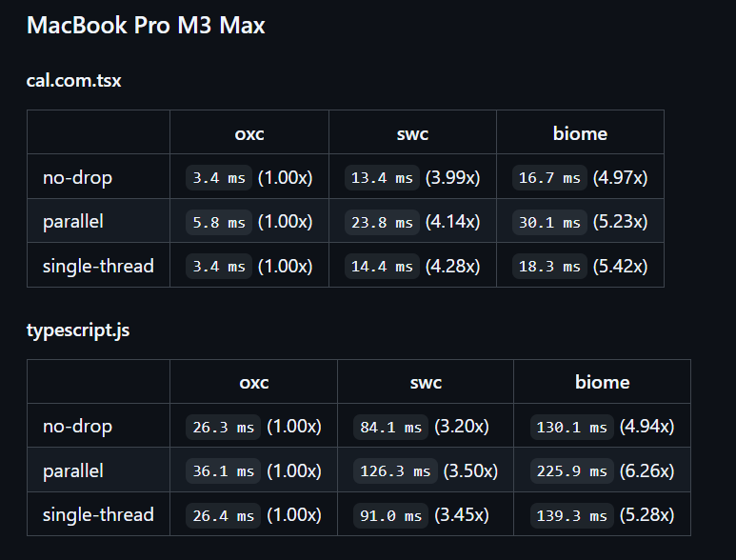Click the oxc column header in cal.com.tsx table

pos(249,133)
